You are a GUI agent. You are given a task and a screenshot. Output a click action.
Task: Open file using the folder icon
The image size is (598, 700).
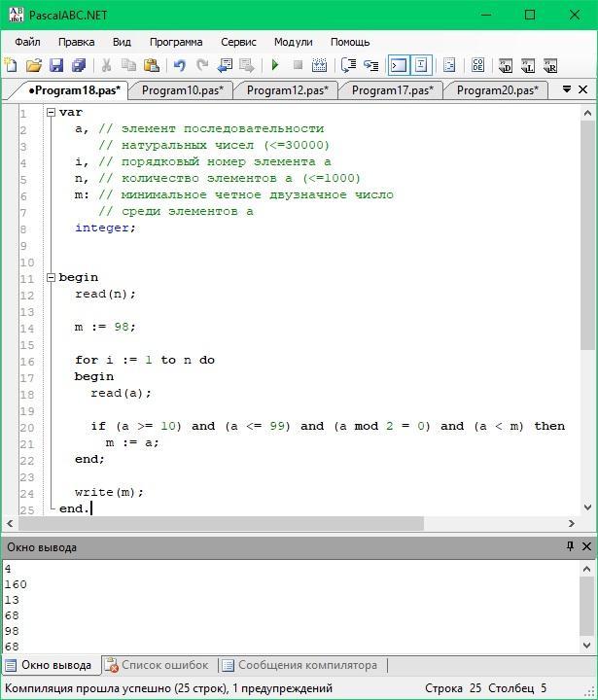pyautogui.click(x=33, y=65)
